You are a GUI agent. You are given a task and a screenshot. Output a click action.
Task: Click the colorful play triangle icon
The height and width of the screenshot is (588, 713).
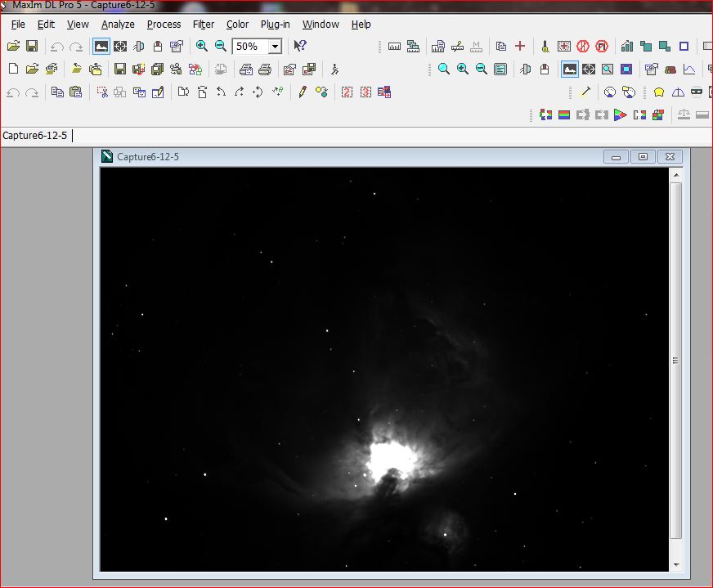click(620, 115)
